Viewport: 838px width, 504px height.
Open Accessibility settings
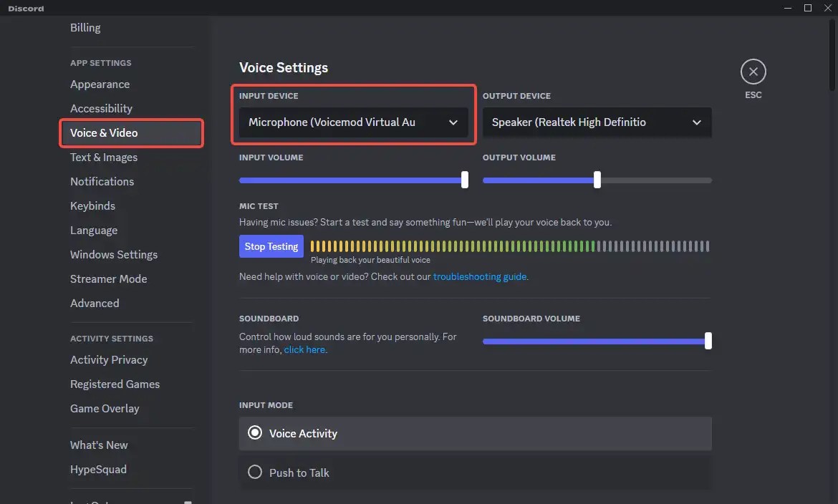click(101, 108)
